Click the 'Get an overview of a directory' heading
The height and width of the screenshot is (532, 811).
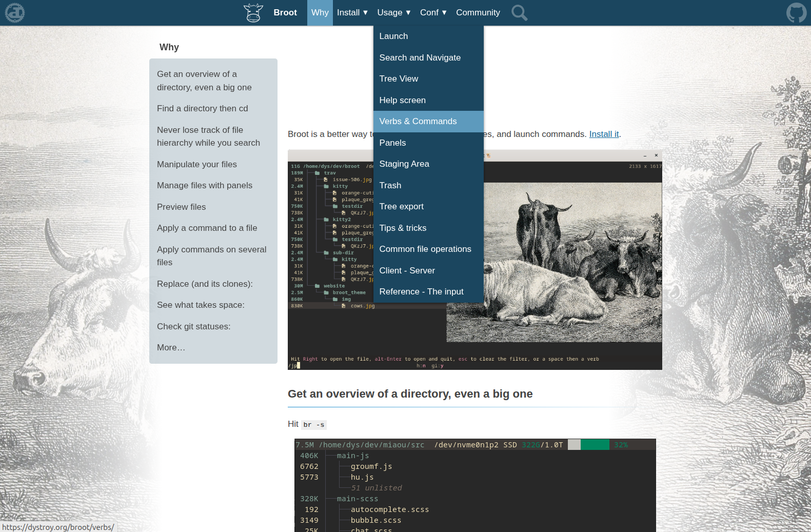click(x=410, y=394)
